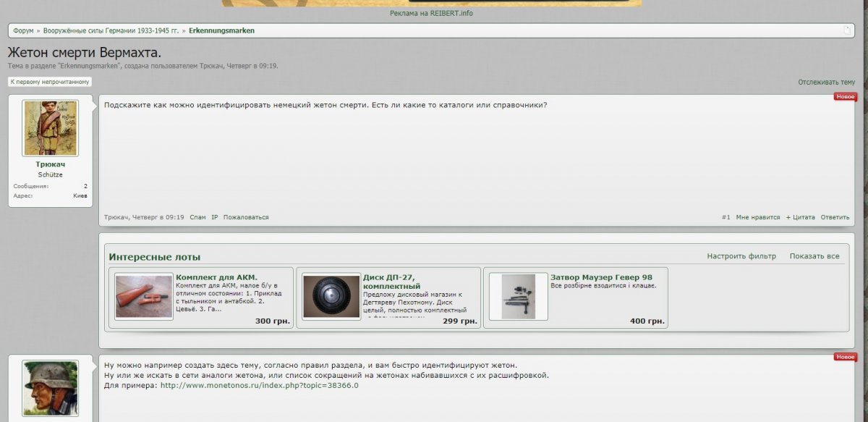The height and width of the screenshot is (422, 868).
Task: Open Трюкач's avatar image
Action: click(50, 128)
